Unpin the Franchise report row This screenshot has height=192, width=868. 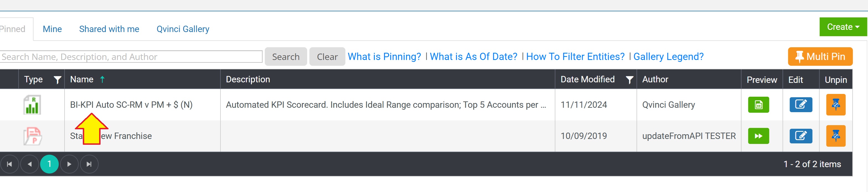[x=836, y=136]
